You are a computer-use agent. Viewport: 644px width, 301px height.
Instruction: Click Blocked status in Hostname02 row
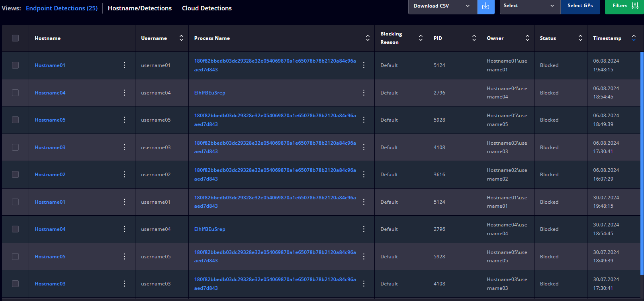click(549, 174)
